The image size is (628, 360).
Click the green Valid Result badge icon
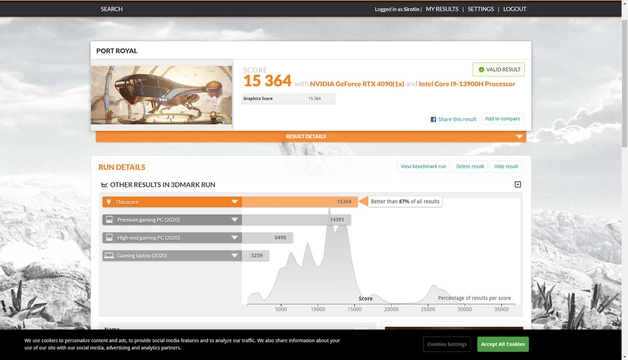[x=481, y=70]
